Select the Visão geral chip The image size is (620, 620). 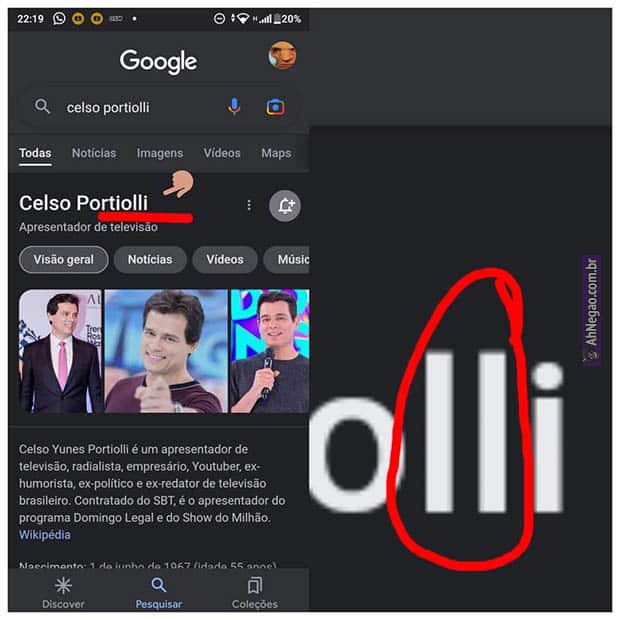pos(64,260)
